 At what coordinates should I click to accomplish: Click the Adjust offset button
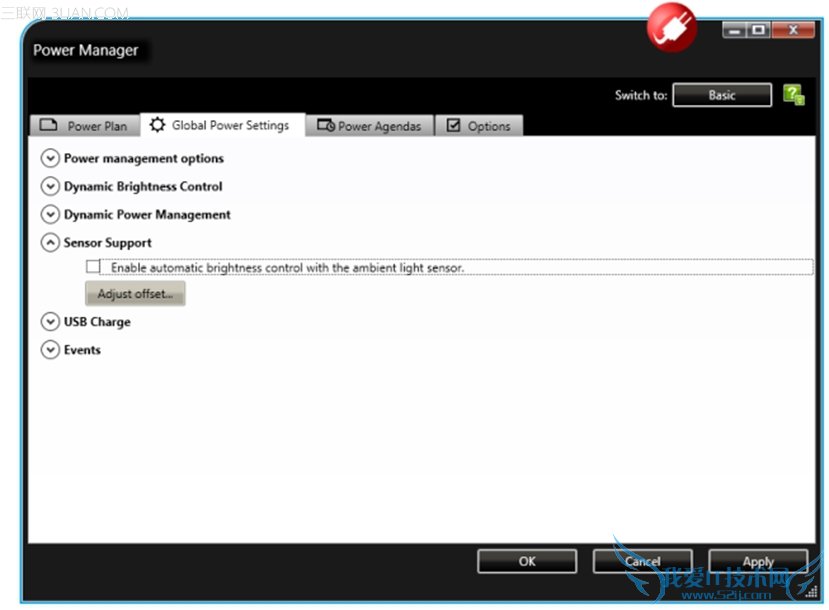(135, 293)
